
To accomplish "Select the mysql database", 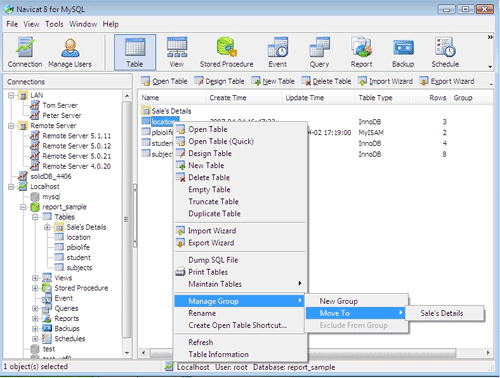I will [x=51, y=197].
